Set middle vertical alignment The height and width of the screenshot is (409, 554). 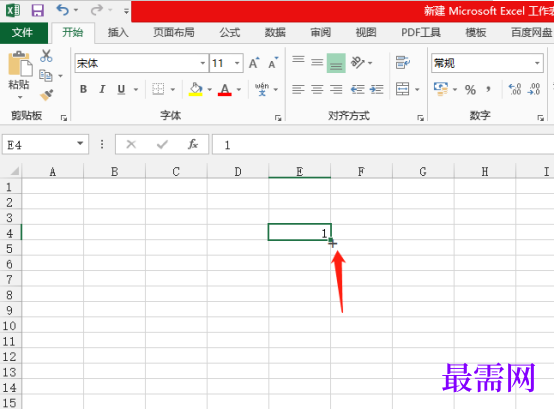[x=317, y=63]
